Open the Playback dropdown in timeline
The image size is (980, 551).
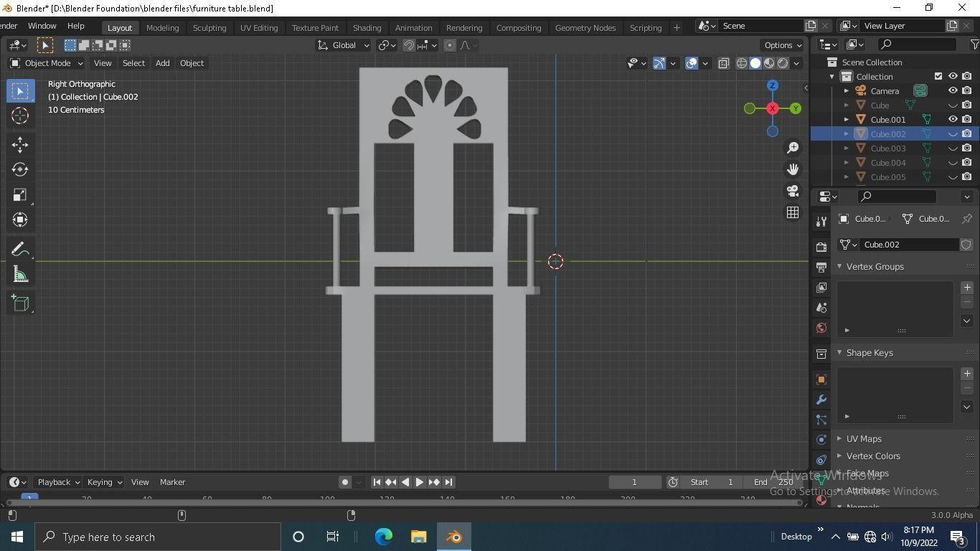click(x=59, y=482)
